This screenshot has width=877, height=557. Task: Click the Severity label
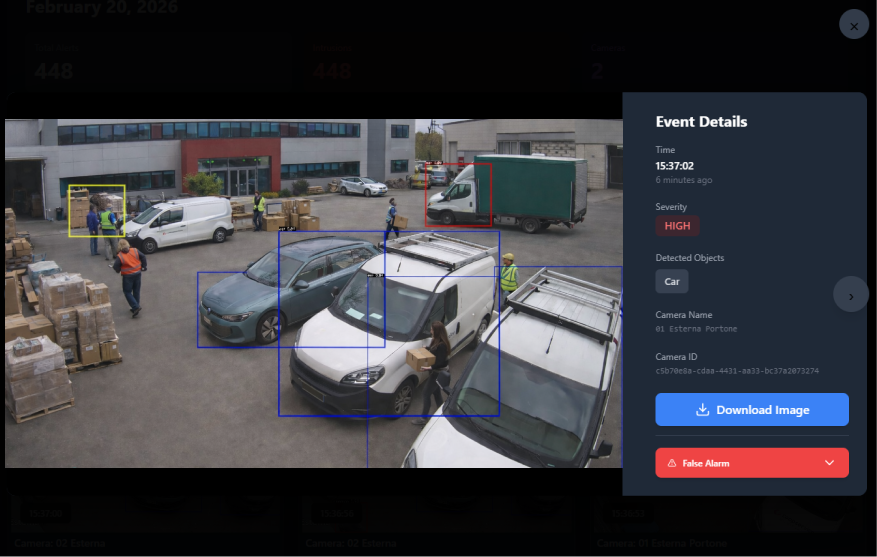point(671,207)
